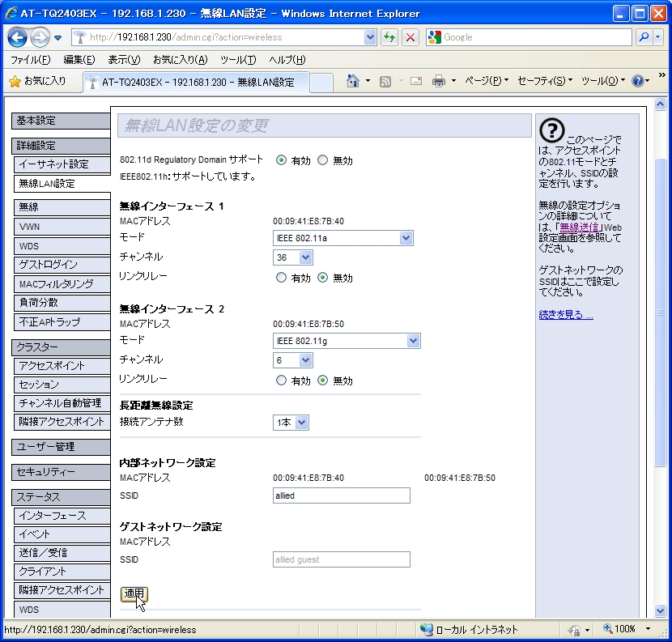Click the page vertical scrollbar thumb
The image size is (672, 642).
click(x=660, y=312)
